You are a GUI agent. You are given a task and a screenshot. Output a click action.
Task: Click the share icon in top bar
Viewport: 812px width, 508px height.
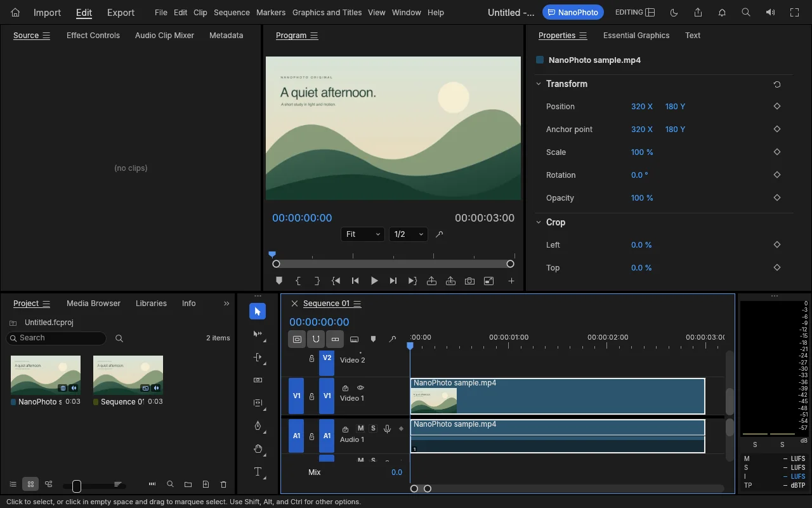(698, 12)
